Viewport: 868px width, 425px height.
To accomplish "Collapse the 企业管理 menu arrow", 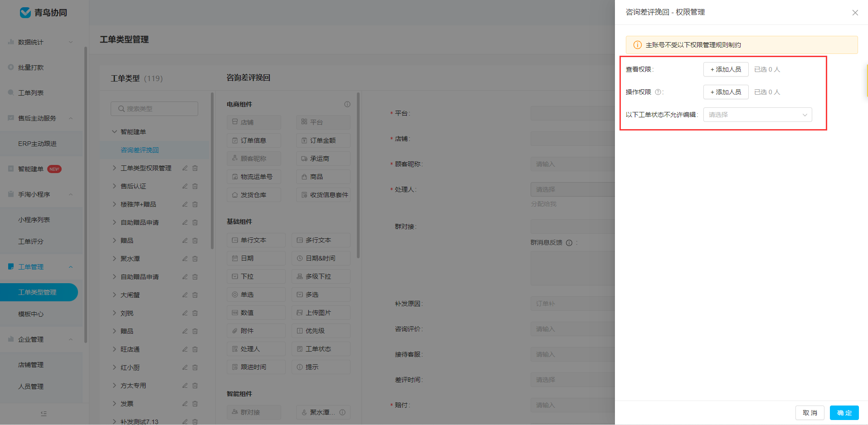I will click(71, 339).
